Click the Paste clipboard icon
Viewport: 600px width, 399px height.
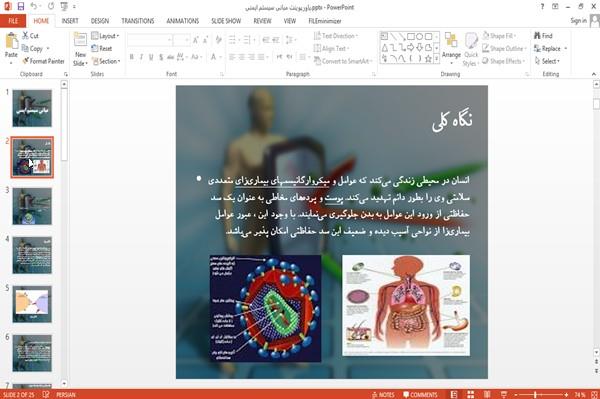click(11, 41)
